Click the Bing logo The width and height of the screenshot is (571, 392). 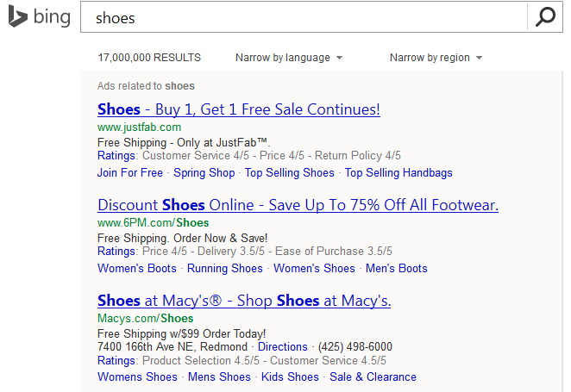40,17
